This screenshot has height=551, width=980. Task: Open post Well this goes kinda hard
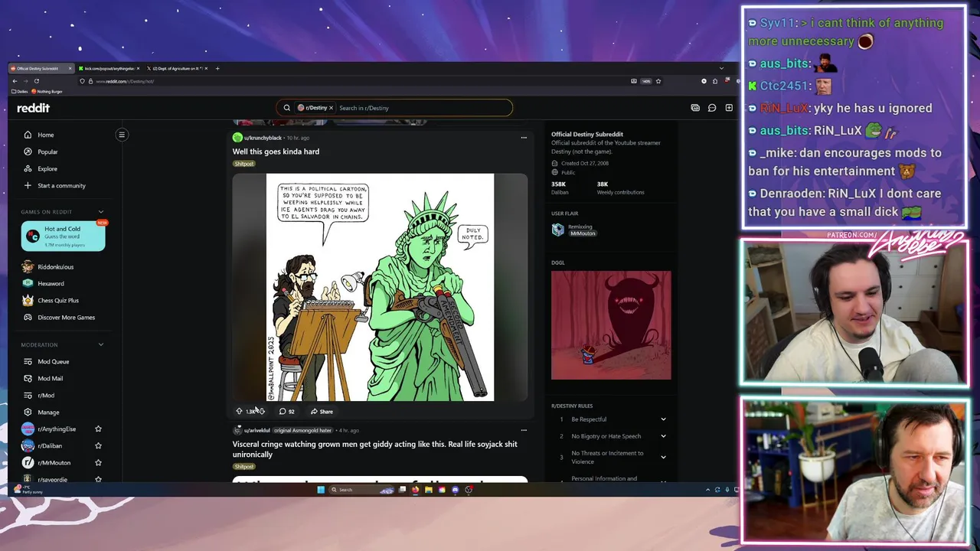coord(276,152)
